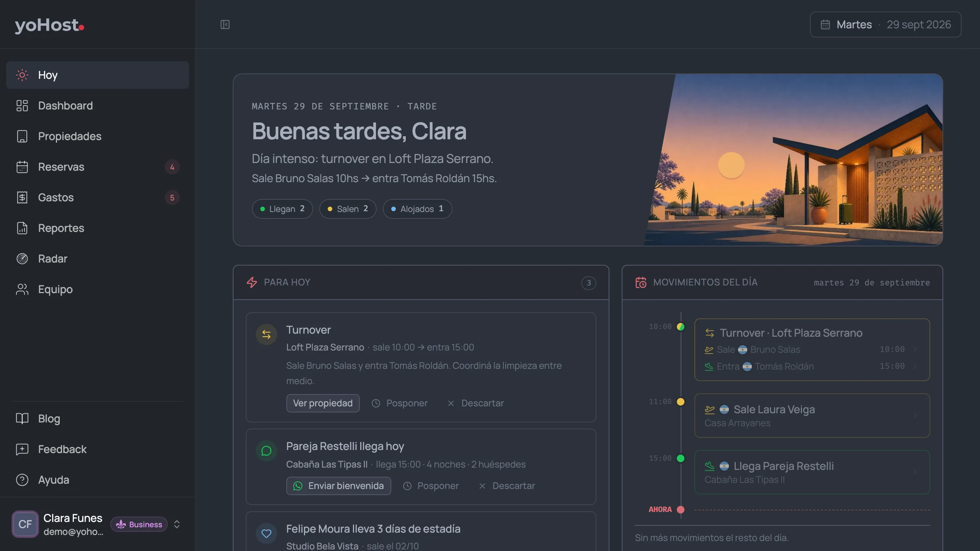Click the Turnover swap arrows icon in Para Hoy
The image size is (980, 551).
[266, 335]
